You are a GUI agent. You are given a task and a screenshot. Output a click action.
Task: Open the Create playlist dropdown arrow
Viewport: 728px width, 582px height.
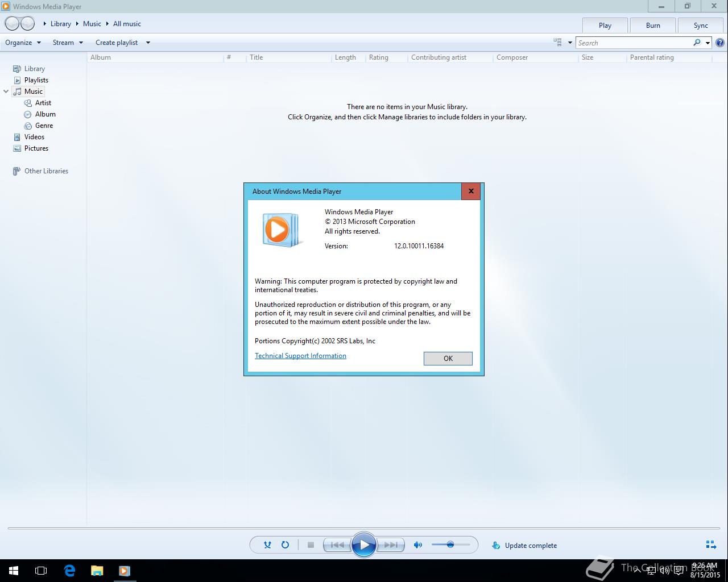tap(148, 43)
